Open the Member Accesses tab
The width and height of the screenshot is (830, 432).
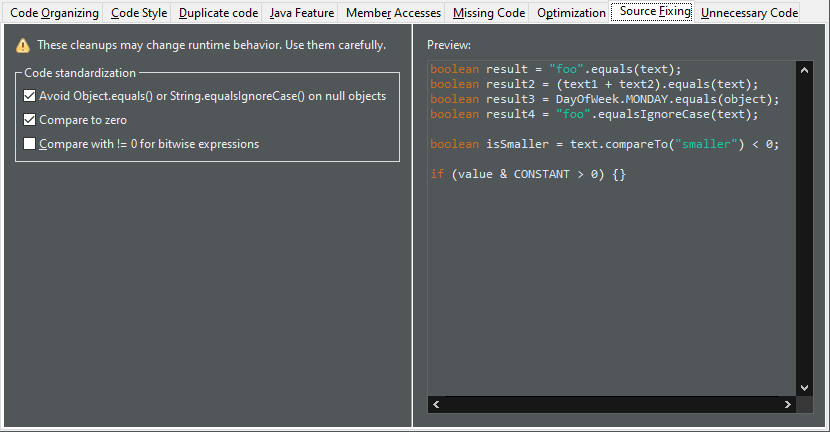click(x=393, y=13)
